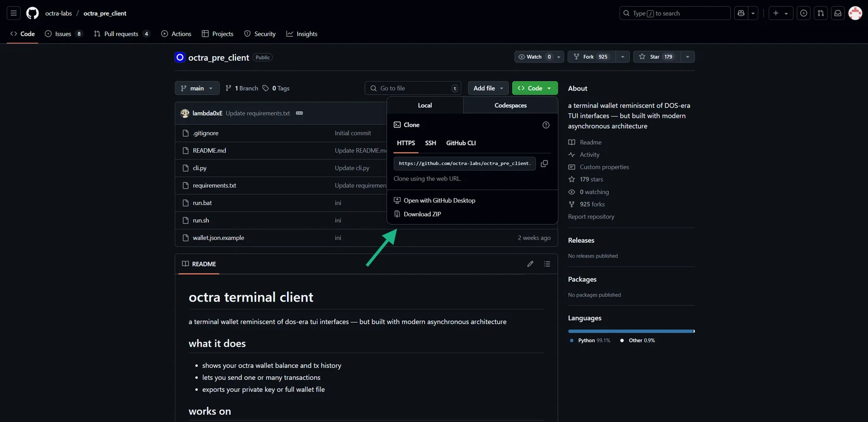The height and width of the screenshot is (422, 868).
Task: Toggle Watch on this repository
Action: click(x=534, y=56)
